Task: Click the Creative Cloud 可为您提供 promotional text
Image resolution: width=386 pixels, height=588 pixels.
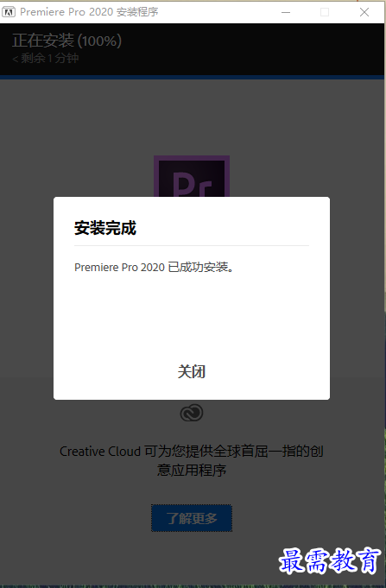Action: [192, 460]
